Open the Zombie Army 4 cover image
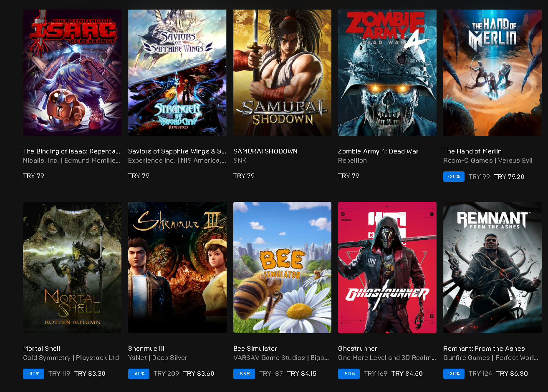Image resolution: width=548 pixels, height=392 pixels. (387, 73)
